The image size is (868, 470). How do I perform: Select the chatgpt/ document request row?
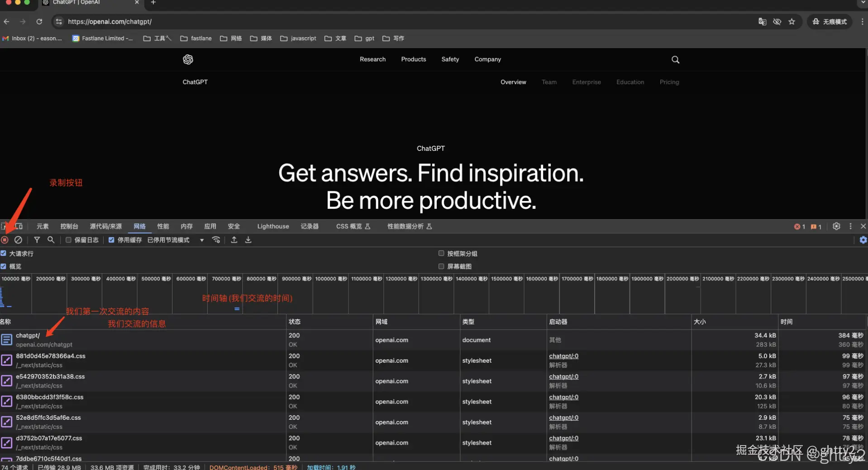(x=434, y=340)
